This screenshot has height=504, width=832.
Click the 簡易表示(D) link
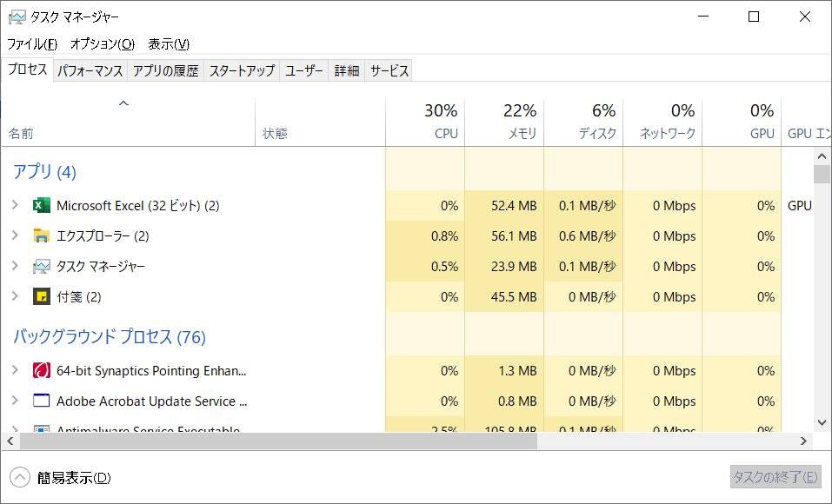[74, 478]
